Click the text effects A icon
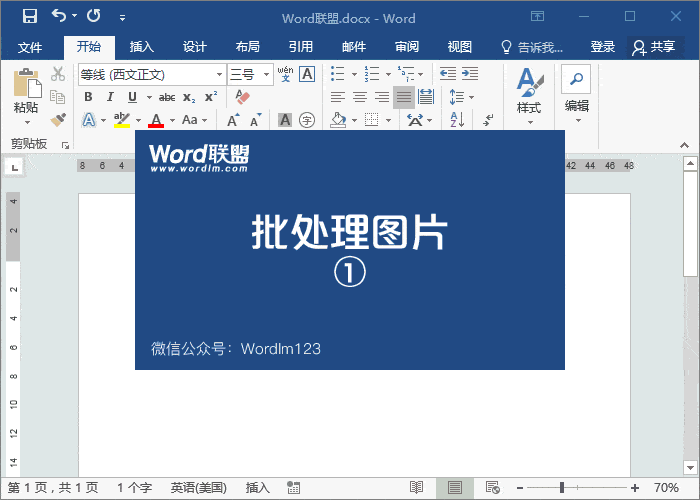This screenshot has width=700, height=500. coord(89,120)
